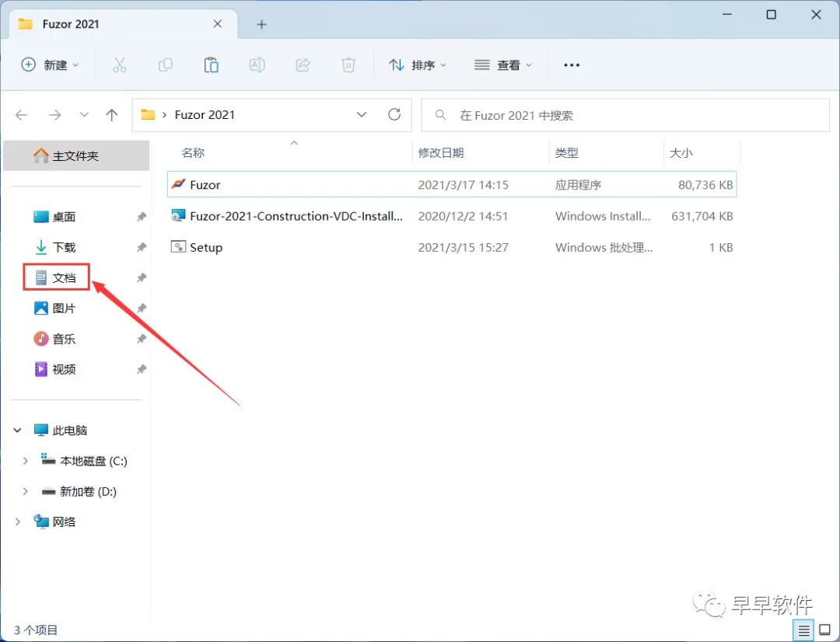Click the 2020/12/2 14:51 date cell
840x642 pixels.
pos(463,216)
